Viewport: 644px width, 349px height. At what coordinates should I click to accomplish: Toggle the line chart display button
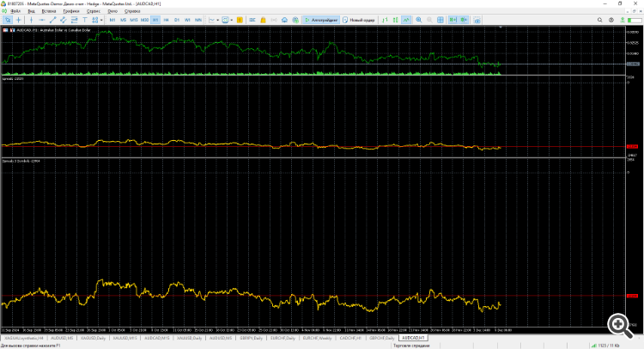click(406, 20)
